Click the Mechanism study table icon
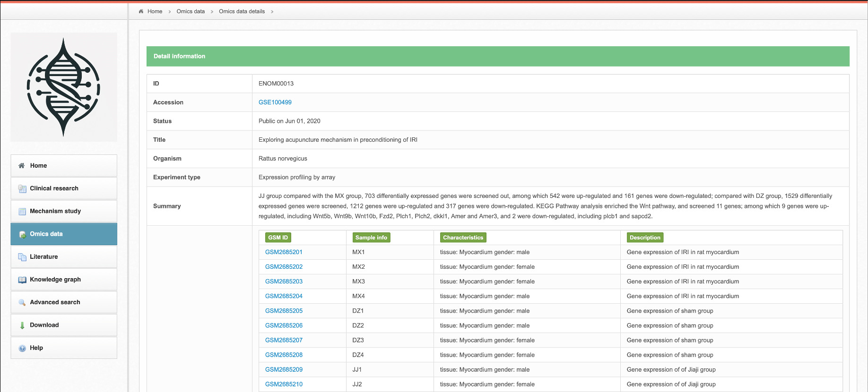The height and width of the screenshot is (392, 868). pyautogui.click(x=22, y=212)
